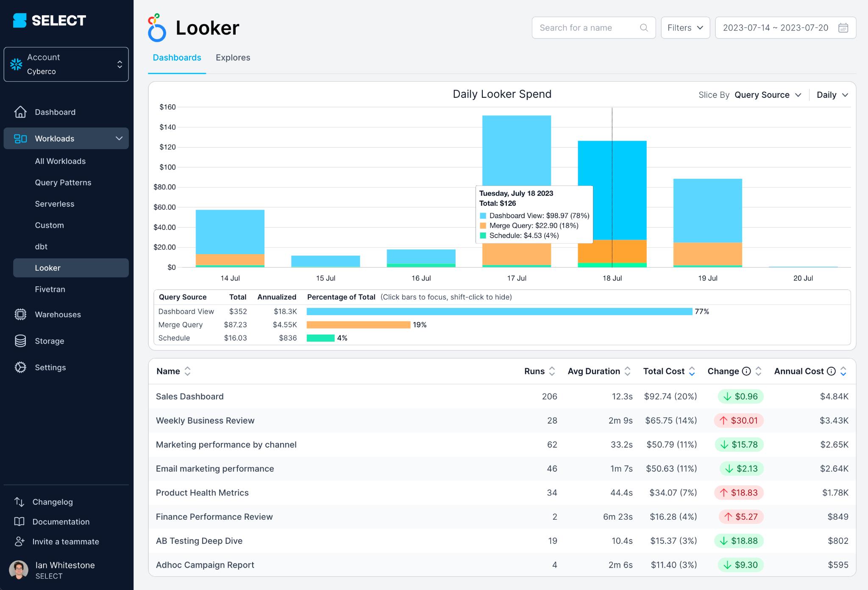Click the Warehouses chip icon

pos(20,314)
